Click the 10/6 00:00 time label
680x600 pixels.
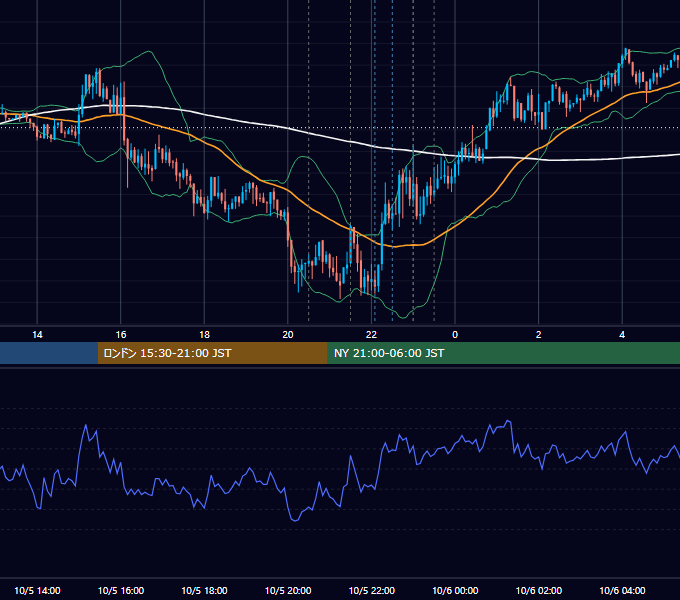(455, 590)
